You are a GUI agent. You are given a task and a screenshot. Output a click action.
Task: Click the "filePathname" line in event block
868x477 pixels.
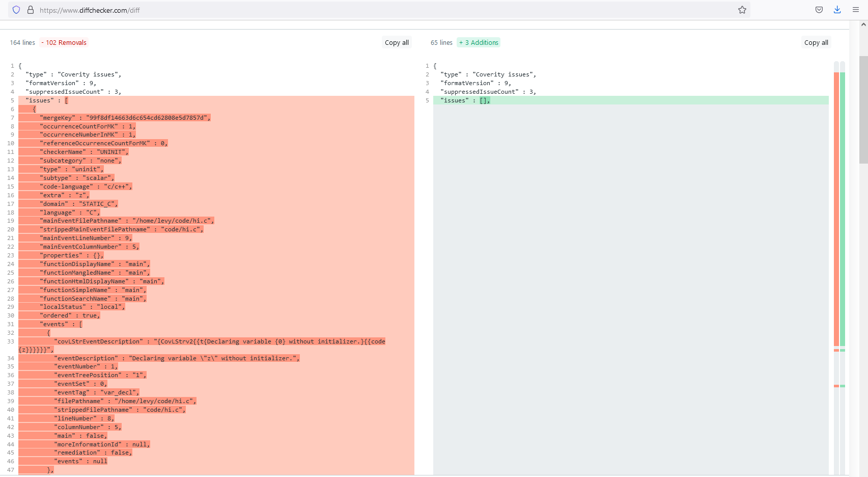pyautogui.click(x=125, y=401)
